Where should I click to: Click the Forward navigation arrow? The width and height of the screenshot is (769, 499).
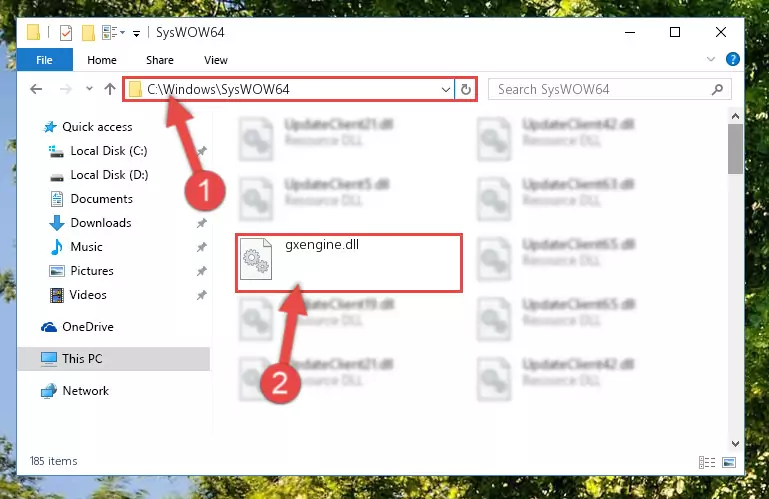[x=65, y=89]
